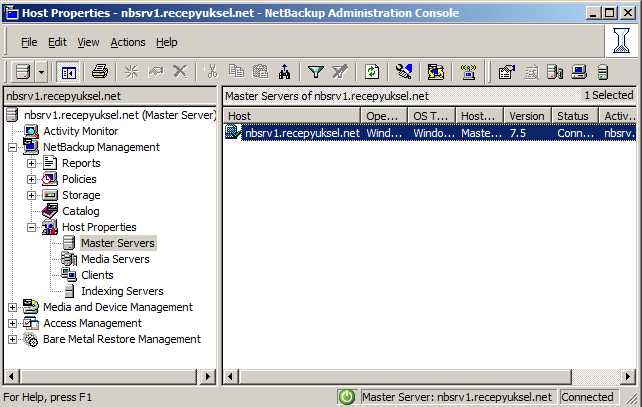642x407 pixels.
Task: Click the Find binoculars icon
Action: pos(284,72)
